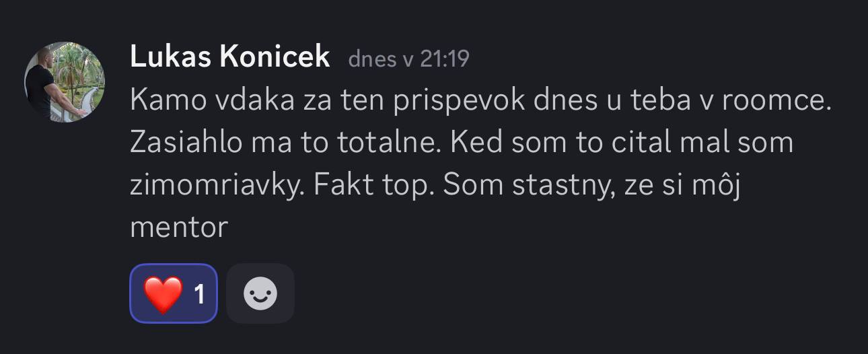This screenshot has height=354, width=868.
Task: Click the username Lukas Konicek
Action: pos(229,58)
